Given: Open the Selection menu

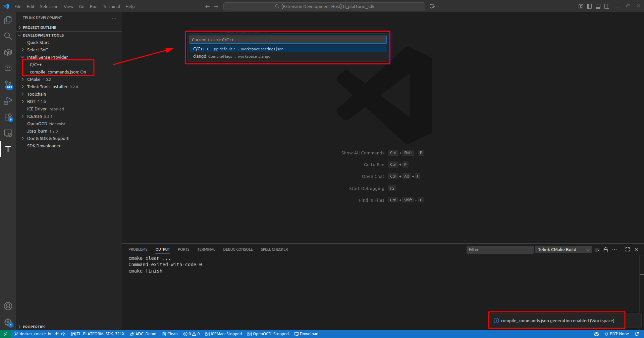Looking at the screenshot, I should click(49, 6).
